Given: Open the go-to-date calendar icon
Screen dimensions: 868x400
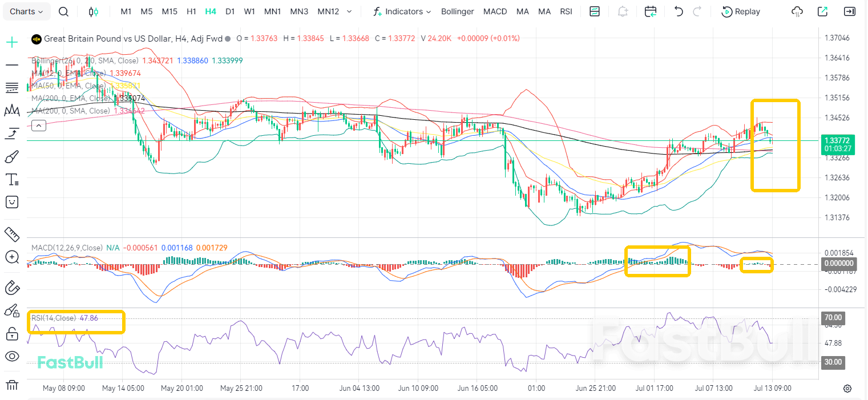Looking at the screenshot, I should (x=651, y=11).
